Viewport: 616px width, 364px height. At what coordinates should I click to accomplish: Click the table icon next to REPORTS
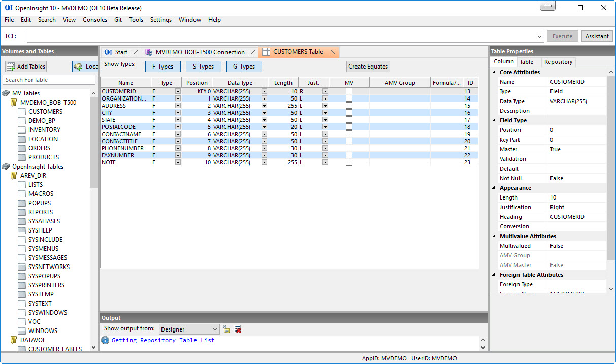(22, 212)
